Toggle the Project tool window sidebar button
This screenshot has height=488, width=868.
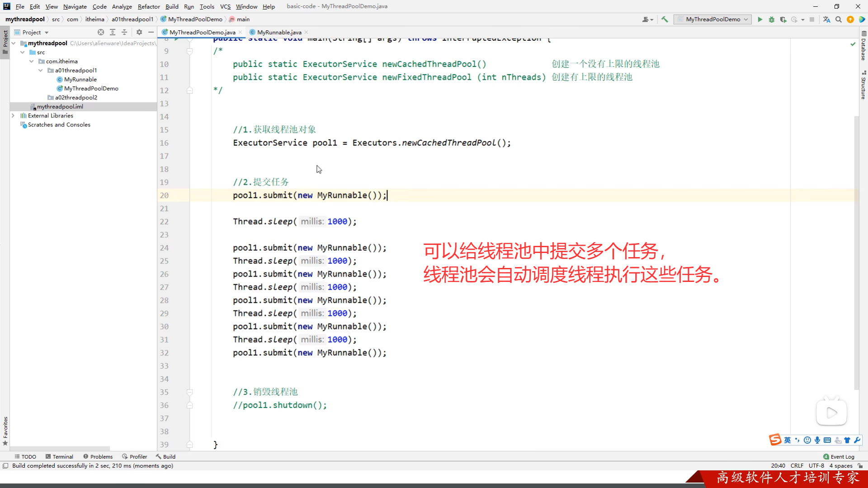[x=5, y=41]
